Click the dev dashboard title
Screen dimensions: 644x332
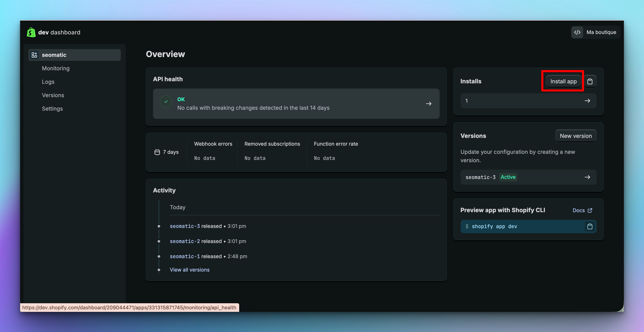click(x=59, y=32)
